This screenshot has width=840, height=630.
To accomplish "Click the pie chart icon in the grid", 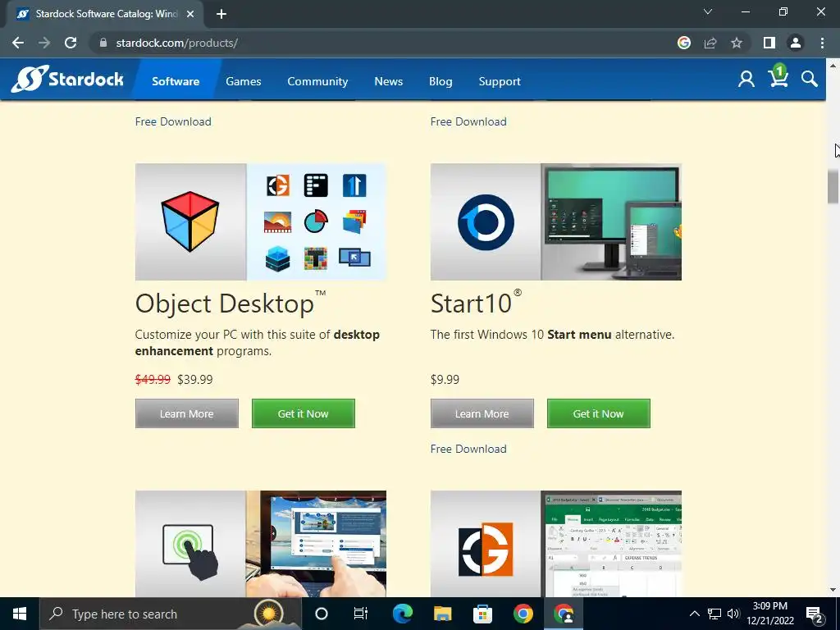I will [316, 221].
